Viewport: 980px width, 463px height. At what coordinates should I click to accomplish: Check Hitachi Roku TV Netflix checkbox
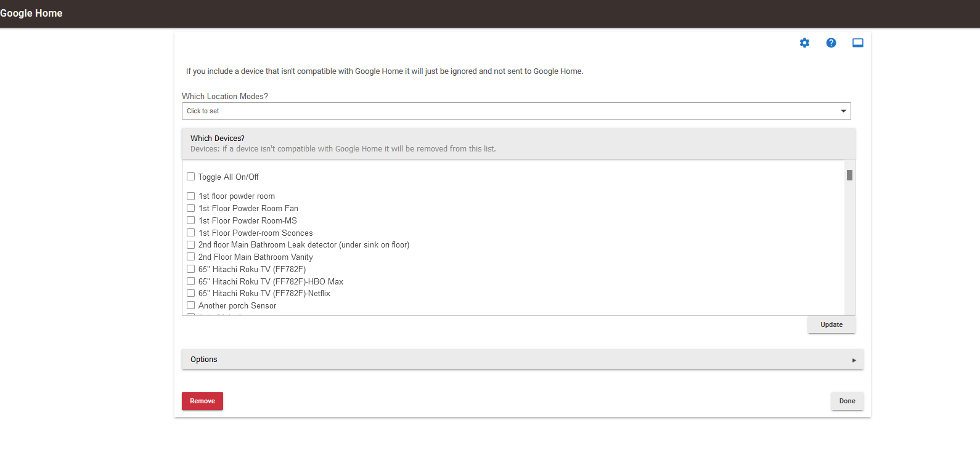pyautogui.click(x=190, y=293)
